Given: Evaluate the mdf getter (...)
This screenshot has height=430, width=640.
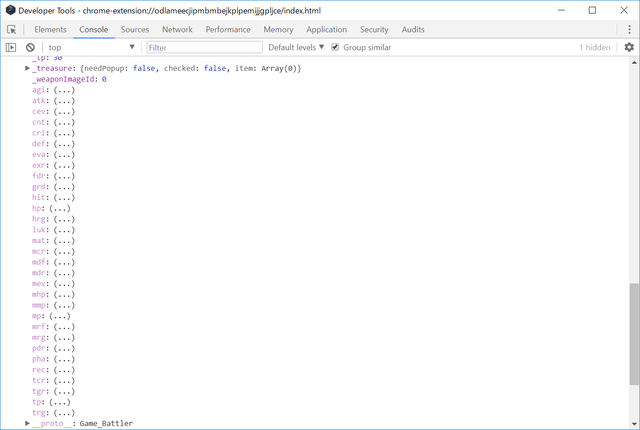Looking at the screenshot, I should click(x=64, y=262).
